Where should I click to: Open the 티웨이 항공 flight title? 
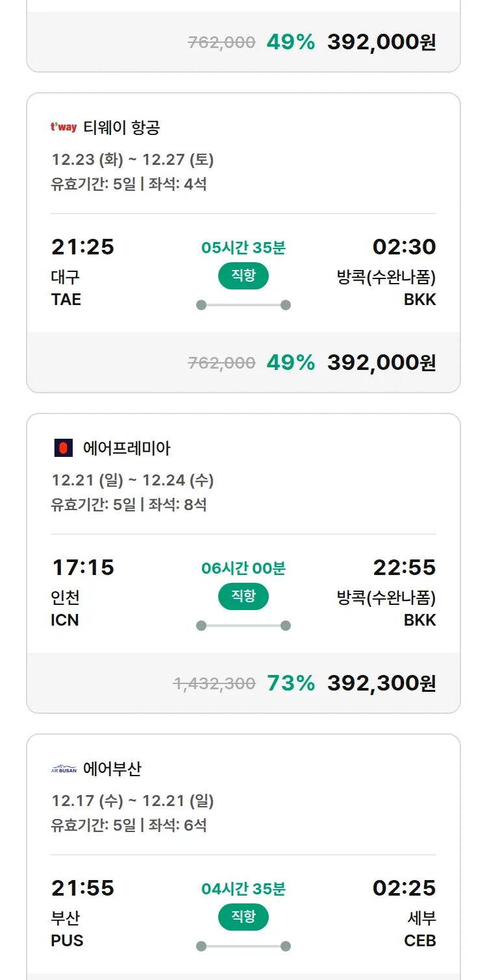(x=121, y=127)
